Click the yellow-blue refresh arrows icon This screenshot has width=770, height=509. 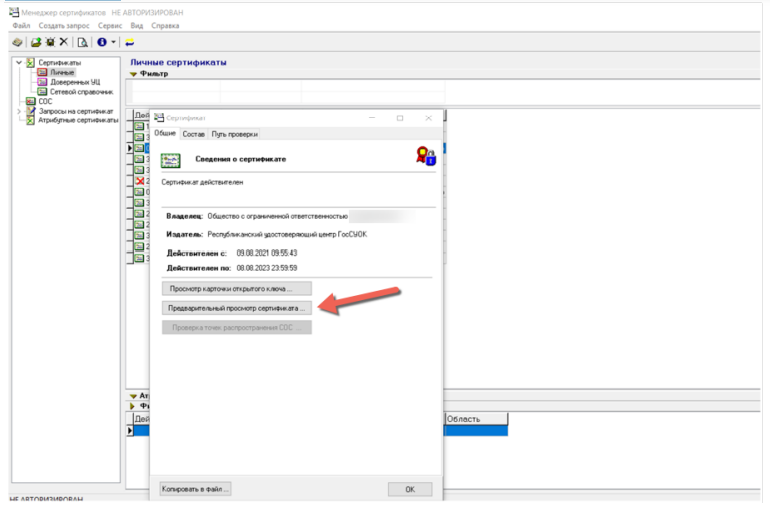[x=130, y=43]
